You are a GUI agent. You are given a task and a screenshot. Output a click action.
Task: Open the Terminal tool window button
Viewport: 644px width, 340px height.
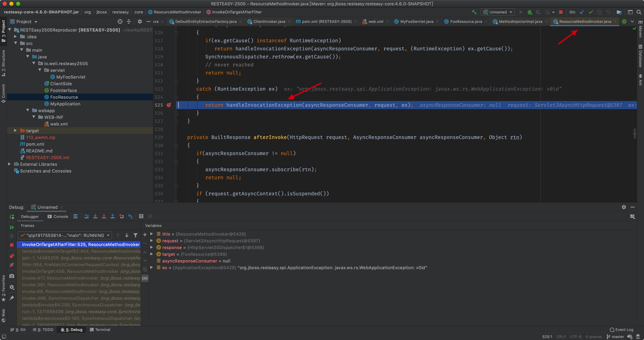click(100, 329)
